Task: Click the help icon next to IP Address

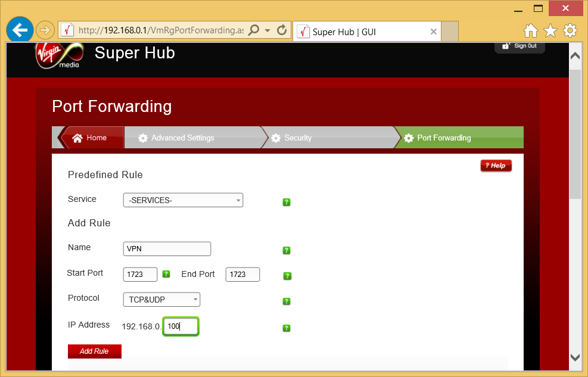Action: coord(287,328)
